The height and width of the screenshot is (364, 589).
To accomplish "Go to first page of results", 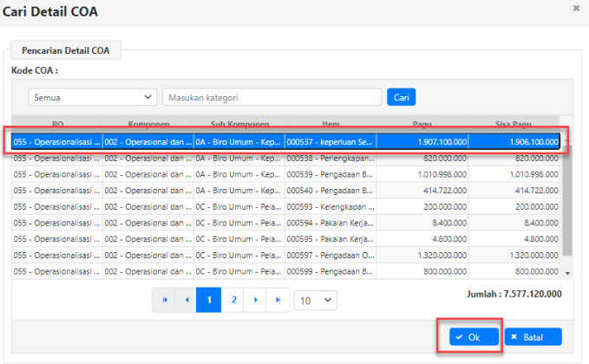I will 163,299.
